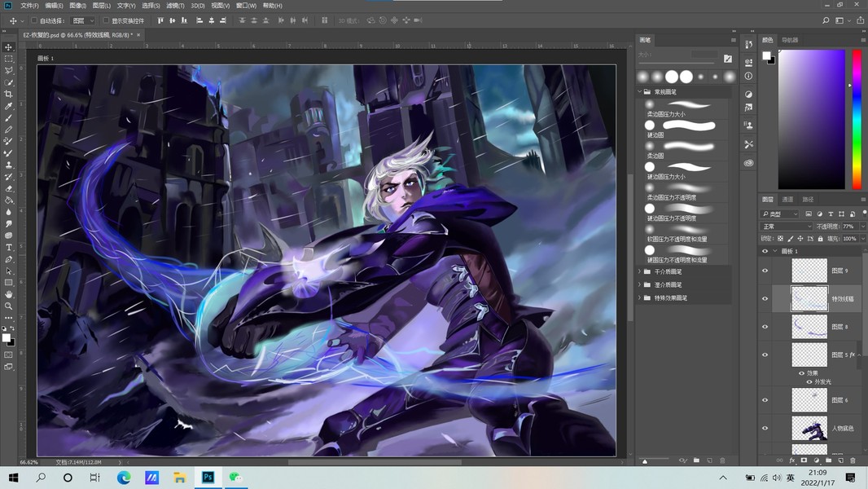This screenshot has width=868, height=489.
Task: Hide the 图层 8 layer
Action: 765,327
